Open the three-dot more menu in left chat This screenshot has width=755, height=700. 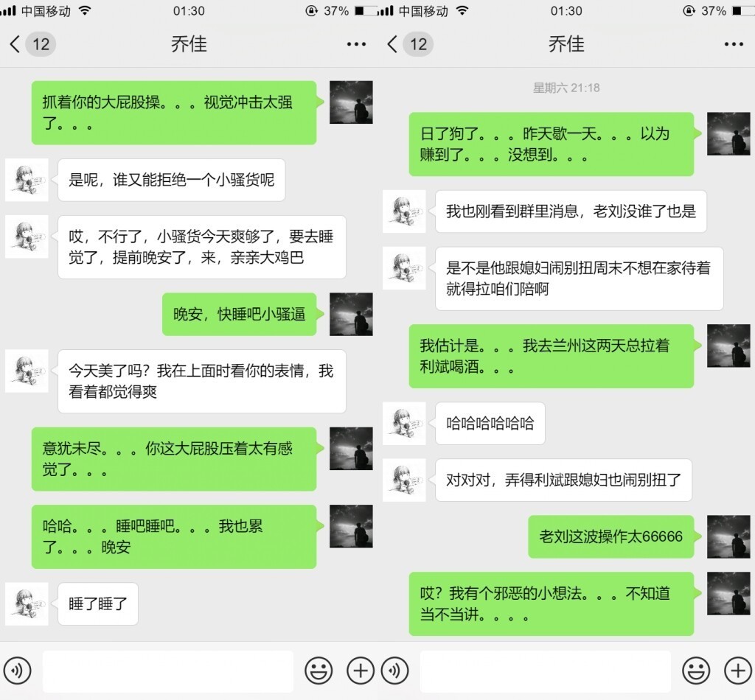click(356, 44)
